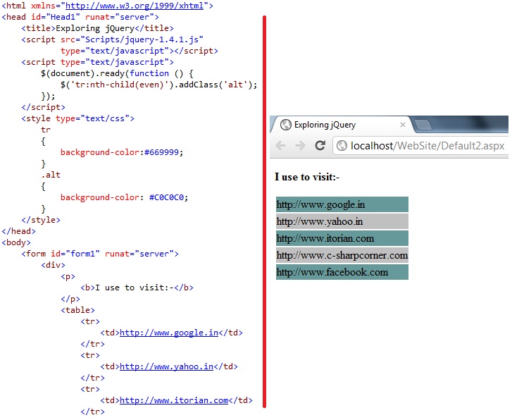This screenshot has height=420, width=512.
Task: Click the form id="form1" tag line
Action: tap(100, 254)
